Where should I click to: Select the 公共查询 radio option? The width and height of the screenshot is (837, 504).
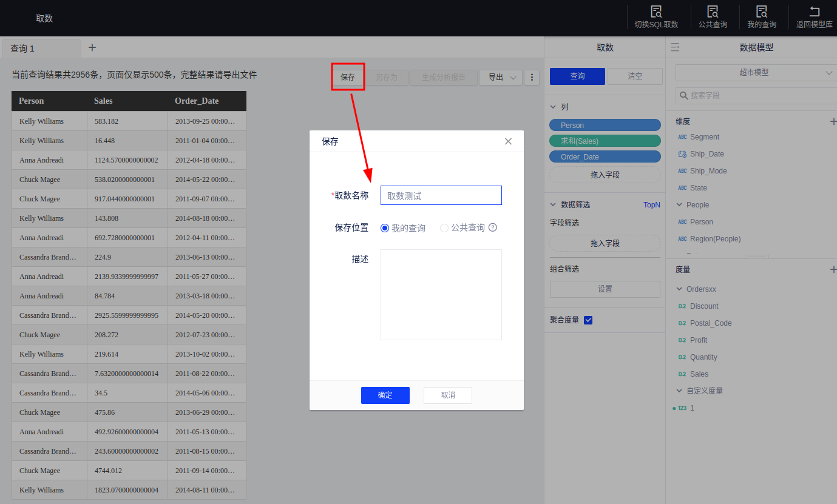[x=444, y=228]
